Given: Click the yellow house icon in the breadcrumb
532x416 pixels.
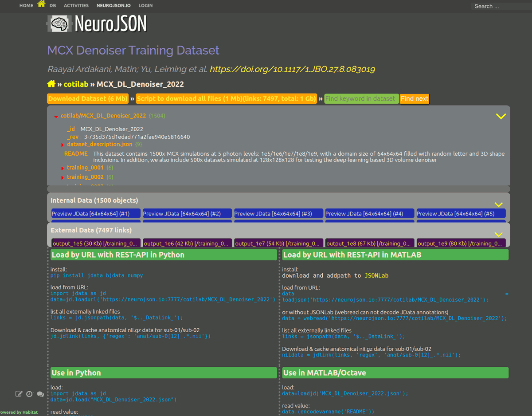Looking at the screenshot, I should [51, 84].
